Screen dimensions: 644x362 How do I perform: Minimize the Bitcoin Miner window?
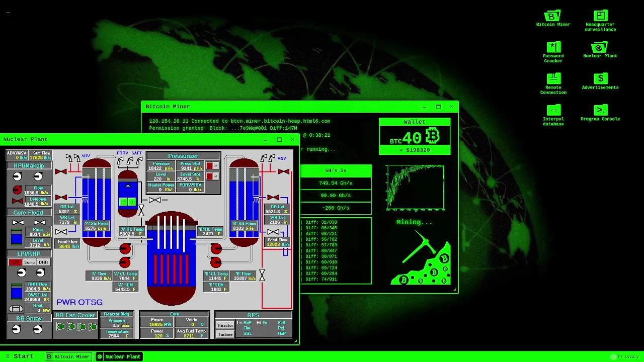pyautogui.click(x=424, y=107)
